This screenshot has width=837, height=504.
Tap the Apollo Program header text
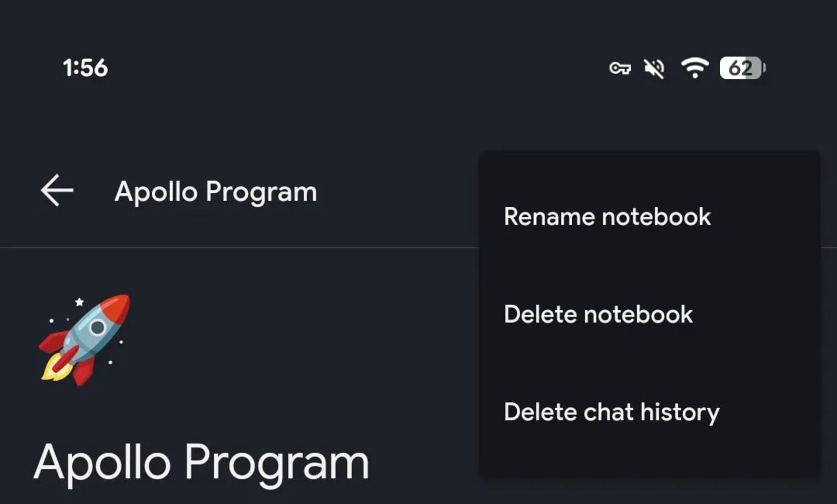coord(215,191)
